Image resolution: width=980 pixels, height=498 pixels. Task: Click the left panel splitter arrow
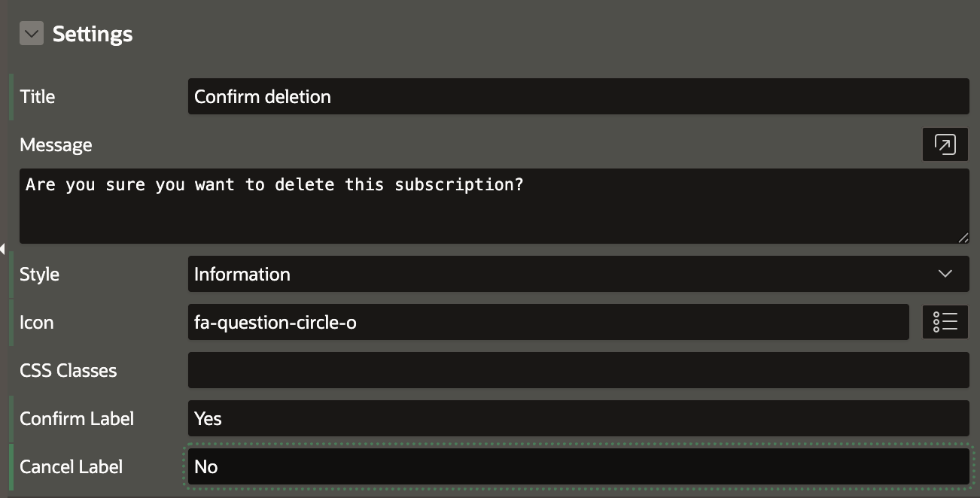pos(3,248)
